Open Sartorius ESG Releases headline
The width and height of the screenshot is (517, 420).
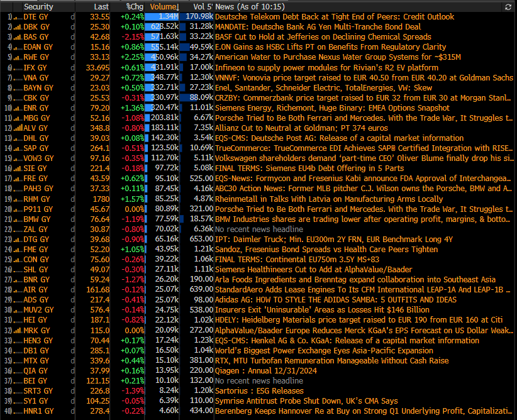[x=259, y=391]
